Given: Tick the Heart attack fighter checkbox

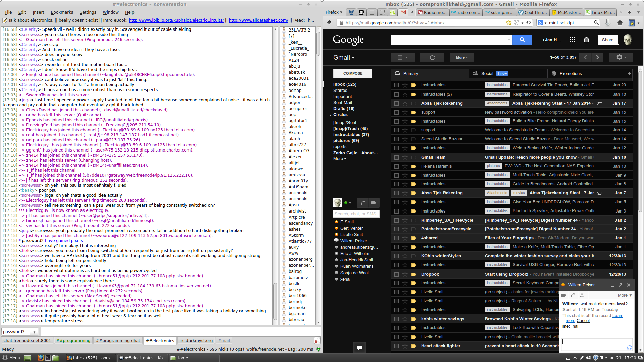Looking at the screenshot, I should pyautogui.click(x=396, y=346).
